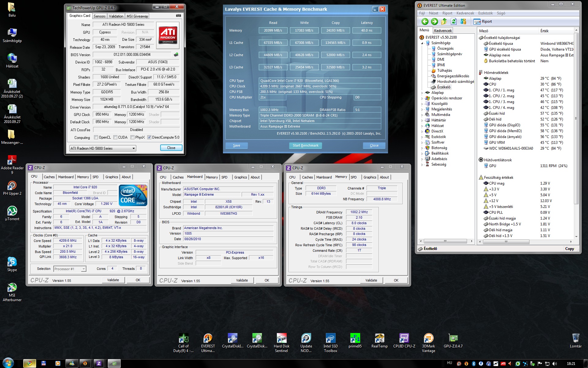588x368 pixels.
Task: Click Validate in left CPU-Z window
Action: click(x=113, y=280)
